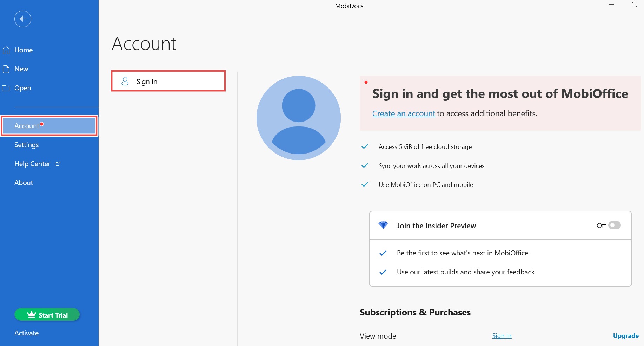Click the 'Subscriptions & Purchases' heading
This screenshot has width=644, height=346.
tap(415, 312)
